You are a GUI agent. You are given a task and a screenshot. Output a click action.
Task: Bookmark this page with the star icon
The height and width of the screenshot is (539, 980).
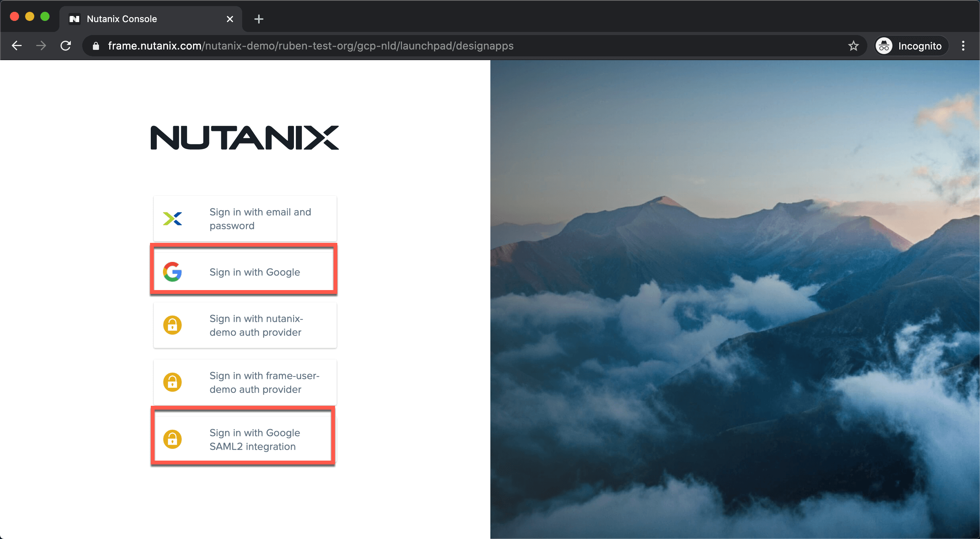pos(853,46)
